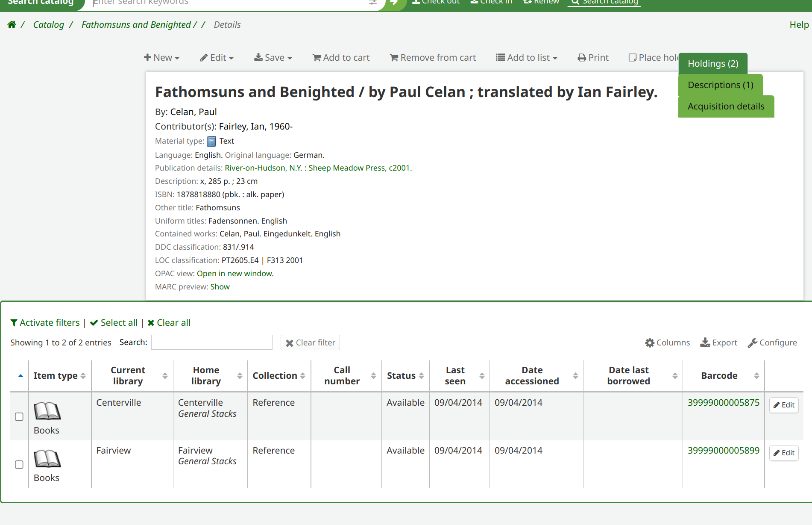Select all items in holdings table
The height and width of the screenshot is (525, 812).
coord(114,323)
